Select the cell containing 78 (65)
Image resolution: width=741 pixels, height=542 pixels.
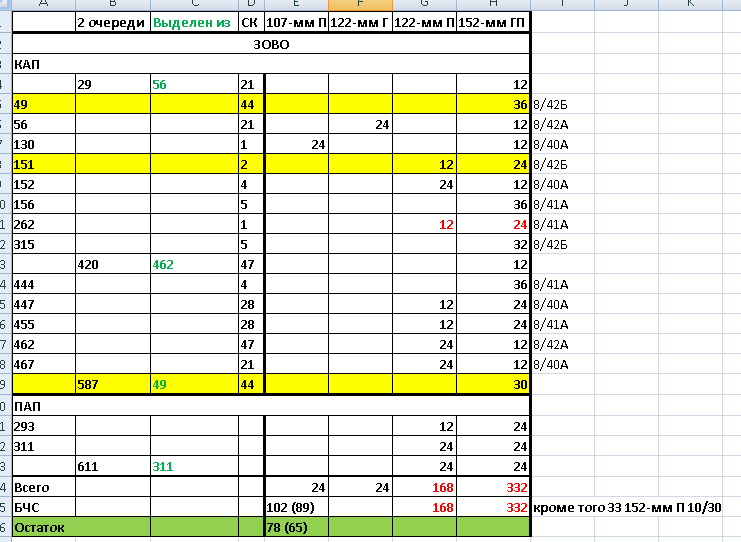297,526
